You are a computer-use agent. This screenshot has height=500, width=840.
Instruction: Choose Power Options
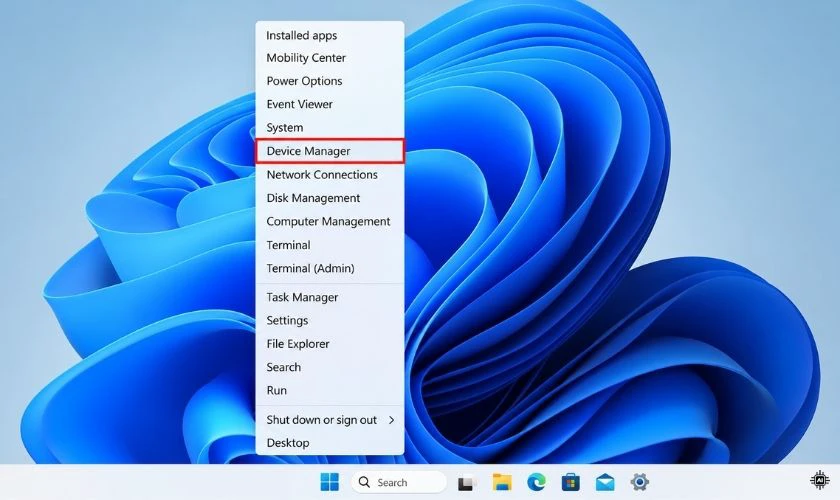(x=330, y=81)
